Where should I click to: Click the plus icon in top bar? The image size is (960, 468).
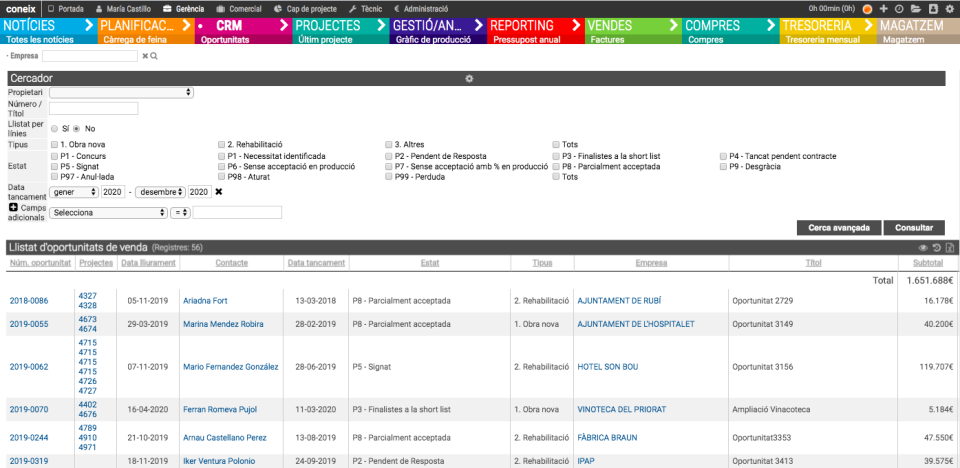(x=883, y=8)
